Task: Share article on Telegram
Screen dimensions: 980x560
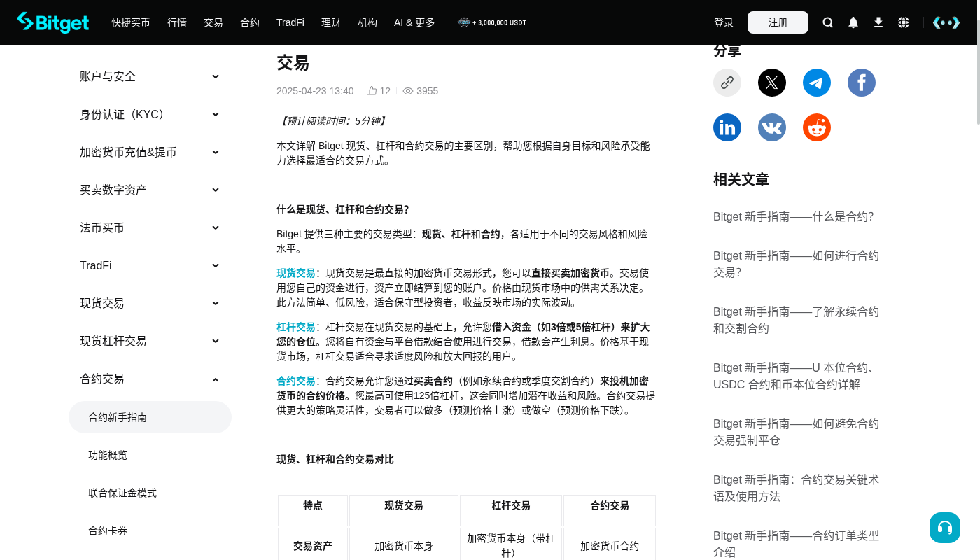Action: tap(817, 83)
